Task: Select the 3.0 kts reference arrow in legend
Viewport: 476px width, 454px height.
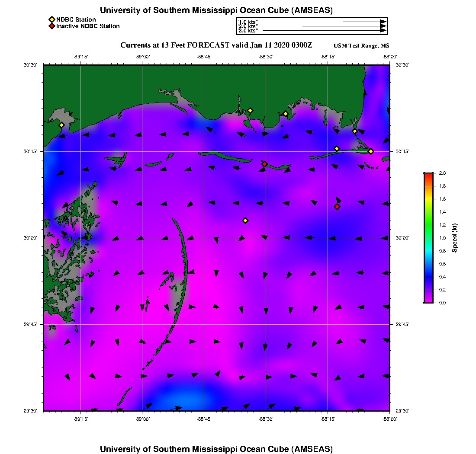Action: point(324,31)
